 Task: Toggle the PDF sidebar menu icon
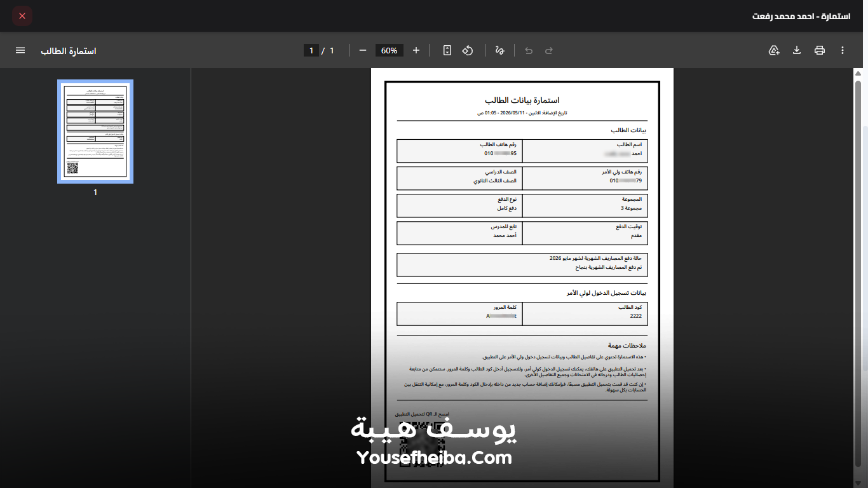pos(20,50)
